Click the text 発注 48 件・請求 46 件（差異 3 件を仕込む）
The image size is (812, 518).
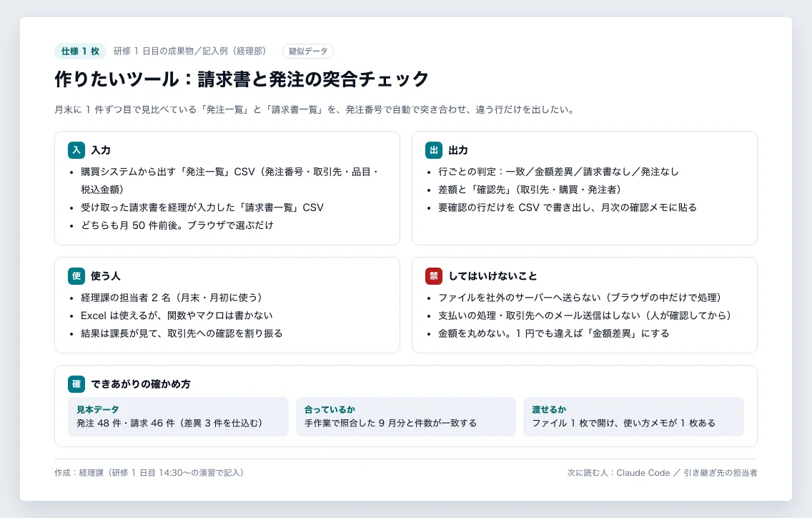click(171, 423)
